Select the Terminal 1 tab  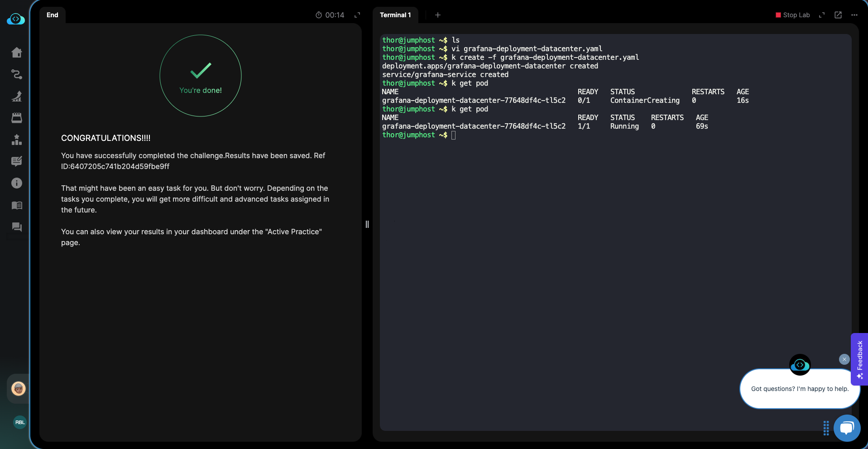click(395, 15)
